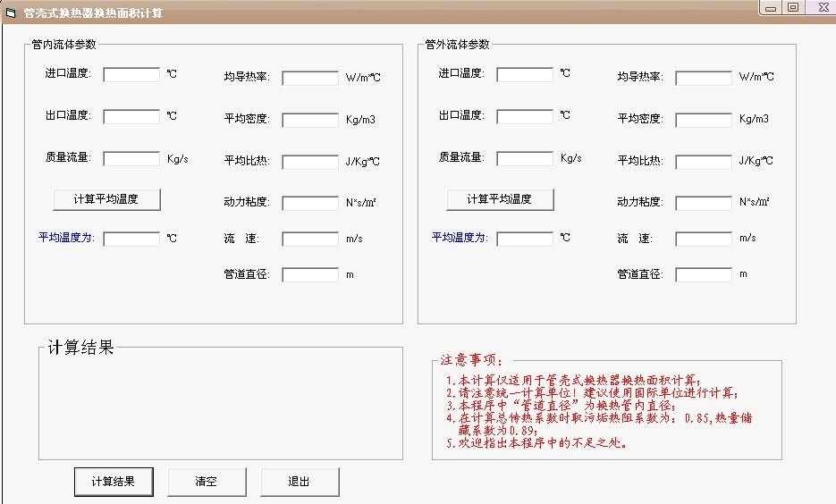This screenshot has height=504, width=836.
Task: Click the 管外流体 进口温度 input field
Action: [x=525, y=74]
